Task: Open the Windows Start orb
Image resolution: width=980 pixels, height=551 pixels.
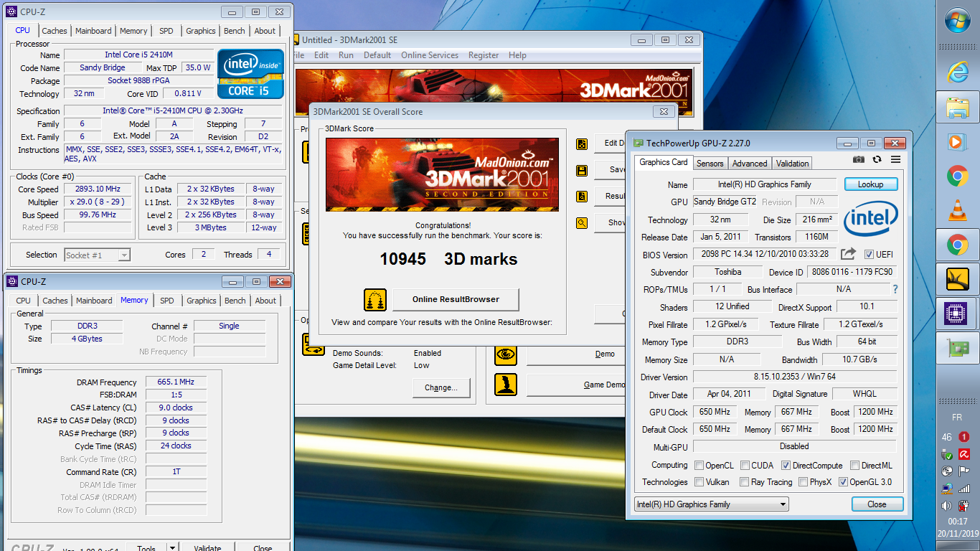Action: (x=958, y=21)
